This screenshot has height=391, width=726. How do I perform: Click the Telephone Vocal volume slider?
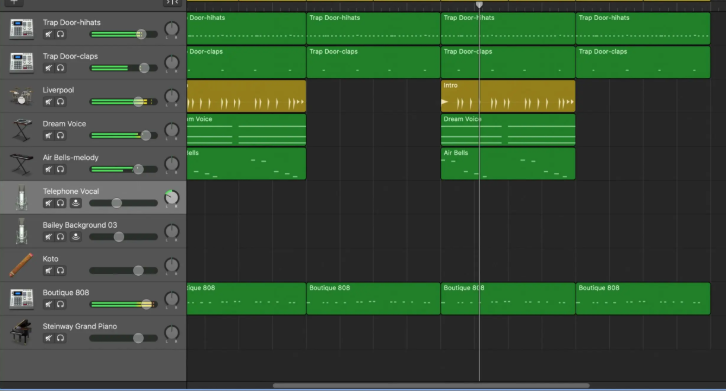coord(124,203)
